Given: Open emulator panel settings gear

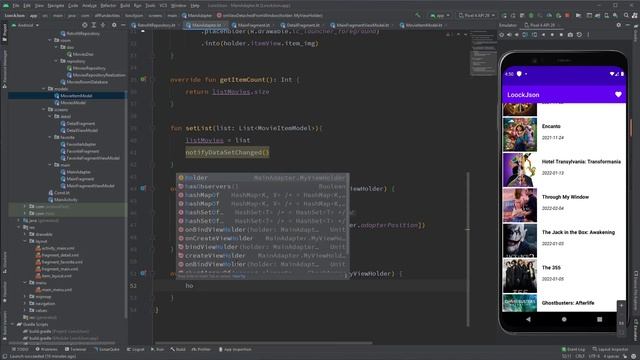Looking at the screenshot, I should click(x=618, y=25).
